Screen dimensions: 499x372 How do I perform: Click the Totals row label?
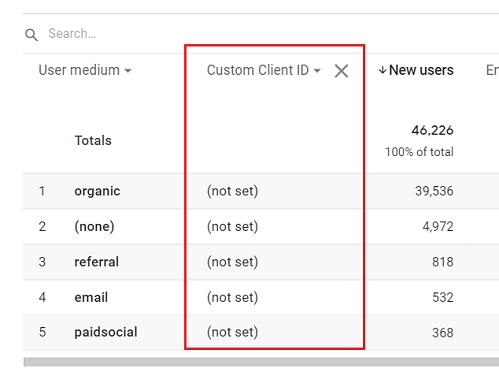coord(93,140)
